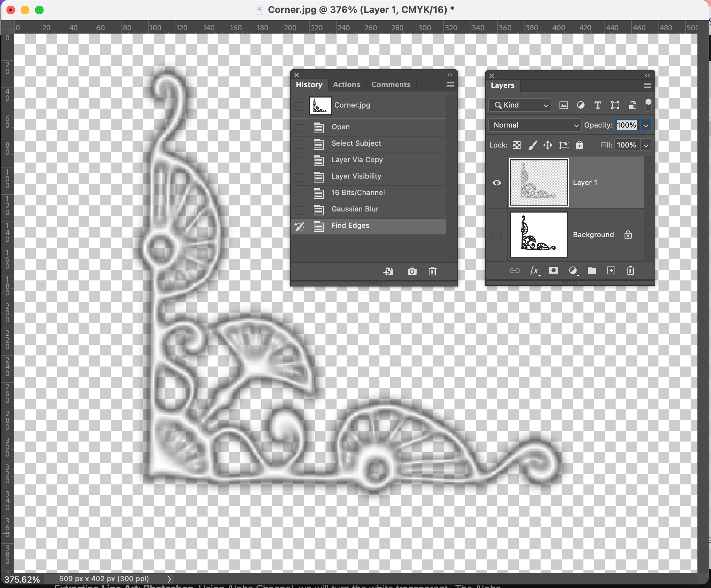Viewport: 711px width, 588px height.
Task: Switch to the Comments tab
Action: 391,85
